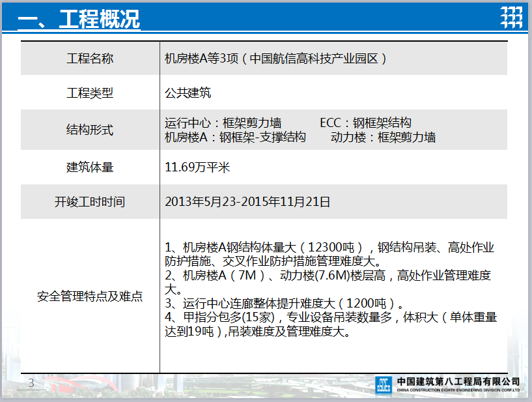The width and height of the screenshot is (532, 402).
Task: Click point 1 about 12300吨 steel structure
Action: click(329, 254)
